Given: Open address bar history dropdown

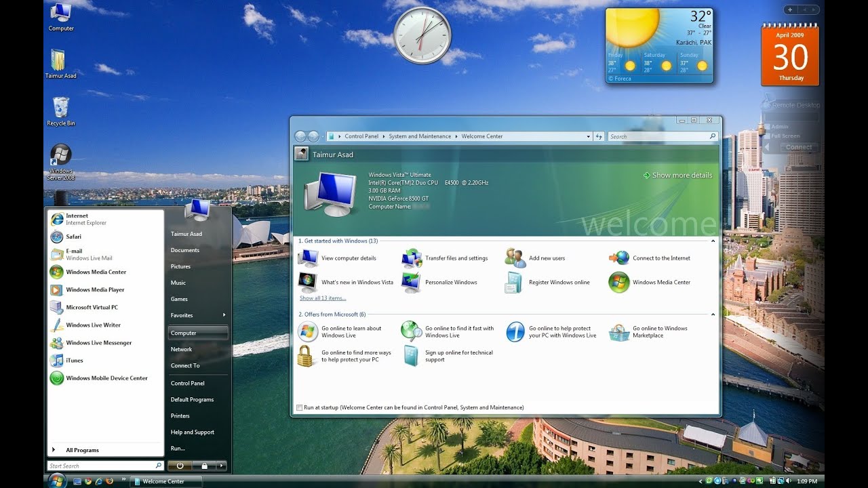Looking at the screenshot, I should pyautogui.click(x=588, y=136).
